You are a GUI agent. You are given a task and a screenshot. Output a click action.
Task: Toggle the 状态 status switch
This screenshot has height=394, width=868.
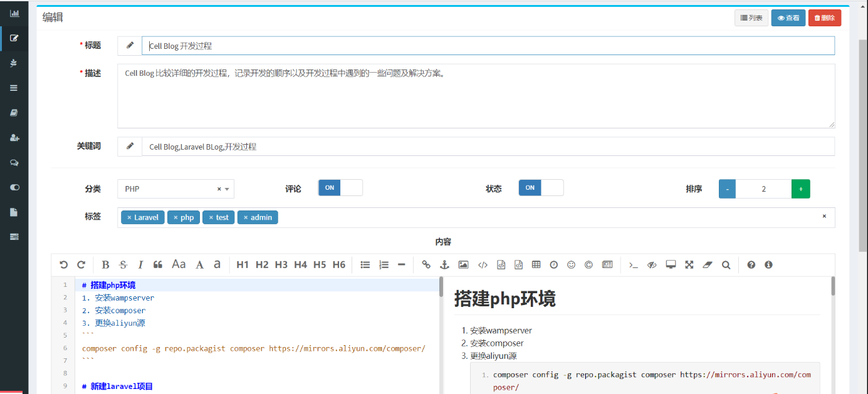click(x=541, y=188)
